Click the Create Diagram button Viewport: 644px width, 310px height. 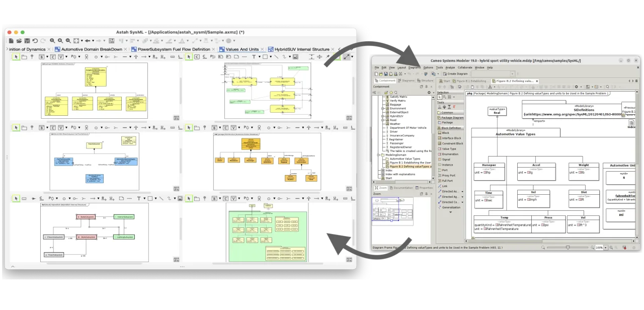click(455, 74)
